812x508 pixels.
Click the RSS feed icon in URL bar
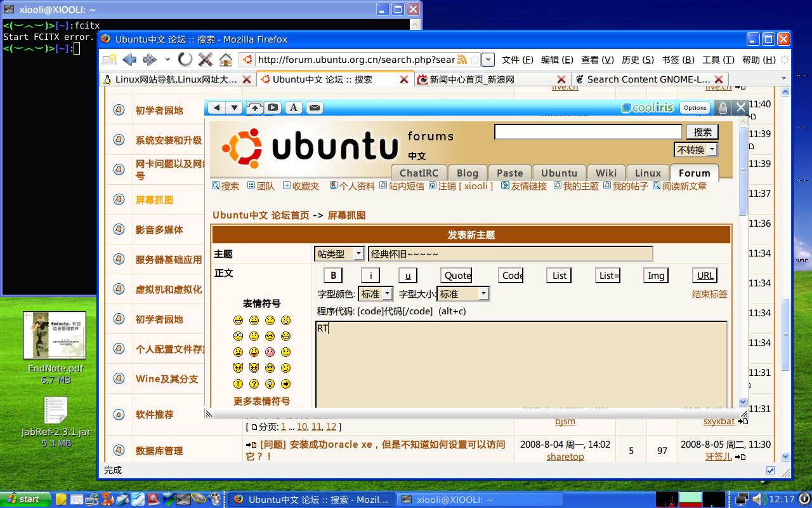[462, 60]
